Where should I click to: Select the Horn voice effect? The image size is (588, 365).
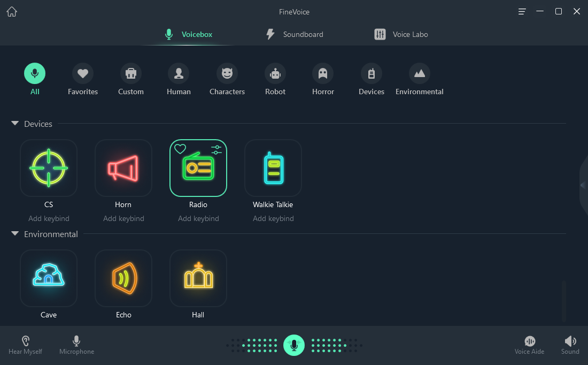pos(123,168)
